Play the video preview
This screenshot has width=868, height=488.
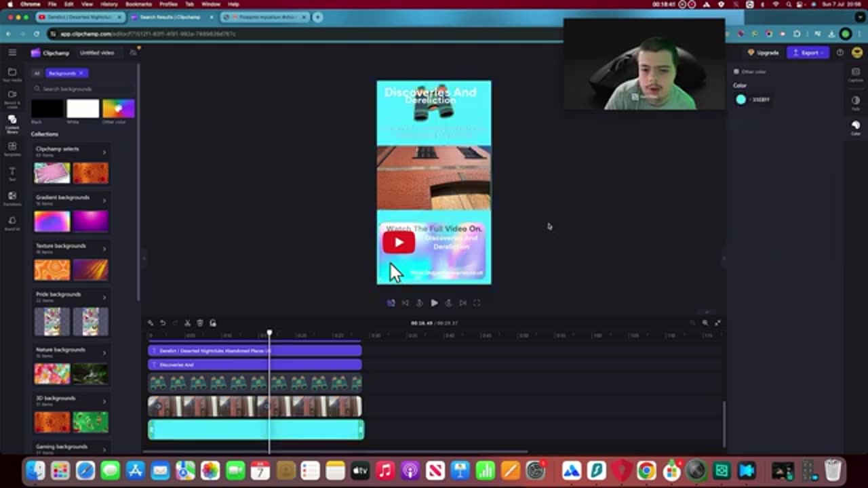[x=434, y=303]
